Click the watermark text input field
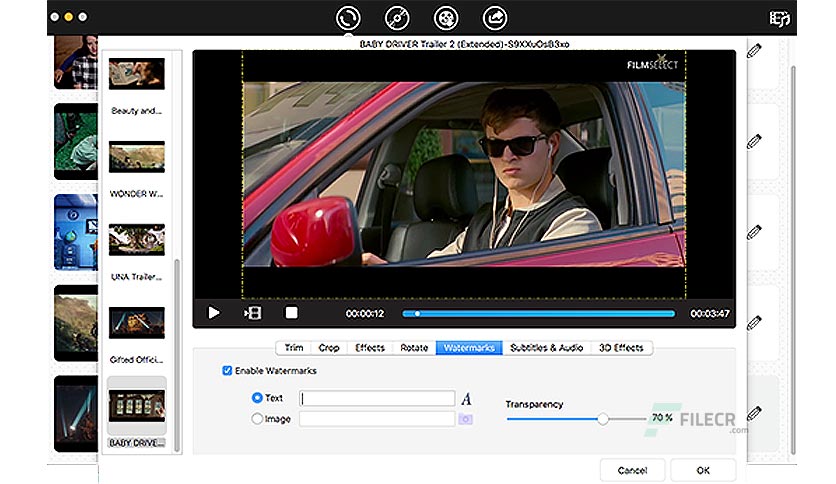This screenshot has height=484, width=836. pyautogui.click(x=377, y=398)
